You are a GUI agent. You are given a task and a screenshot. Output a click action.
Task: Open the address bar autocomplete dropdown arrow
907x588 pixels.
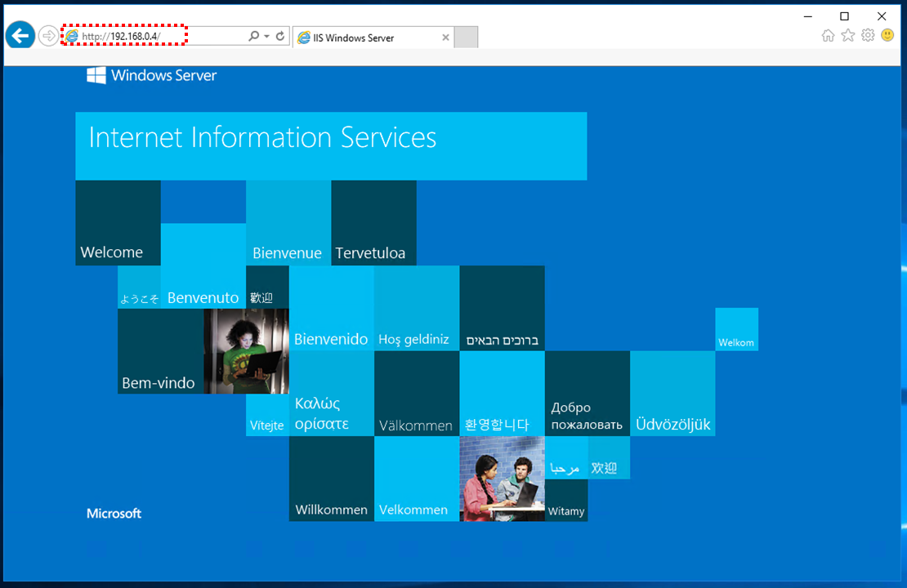266,36
